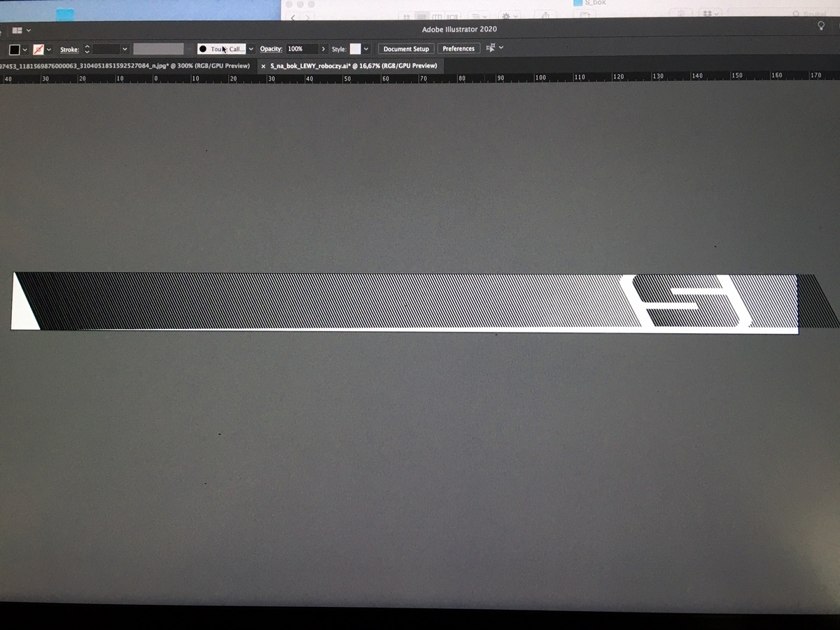Click the black fill color swatch
The width and height of the screenshot is (840, 630).
coord(14,50)
